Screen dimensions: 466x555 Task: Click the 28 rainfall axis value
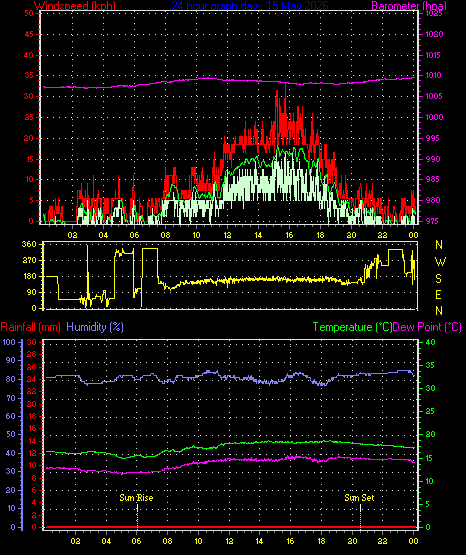[x=32, y=354]
